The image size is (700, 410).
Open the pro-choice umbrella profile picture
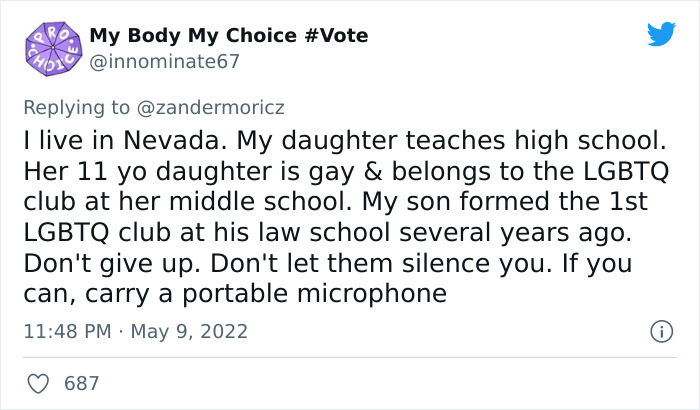(x=50, y=49)
